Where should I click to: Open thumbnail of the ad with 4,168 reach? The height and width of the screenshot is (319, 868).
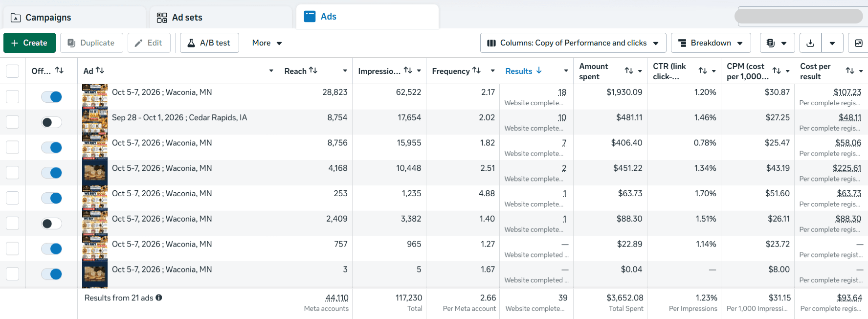(95, 173)
